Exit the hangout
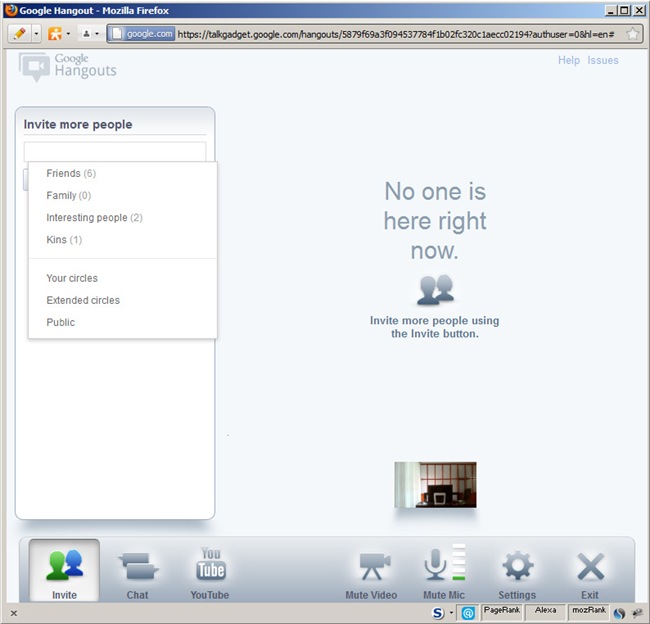This screenshot has height=624, width=650. coord(590,575)
